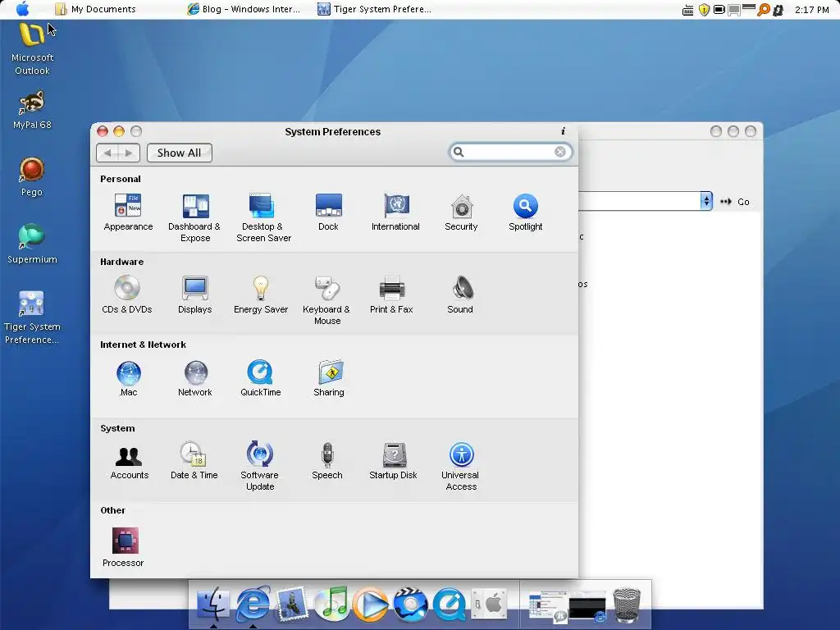The width and height of the screenshot is (840, 630).
Task: Click in the System Preferences search field
Action: 510,152
